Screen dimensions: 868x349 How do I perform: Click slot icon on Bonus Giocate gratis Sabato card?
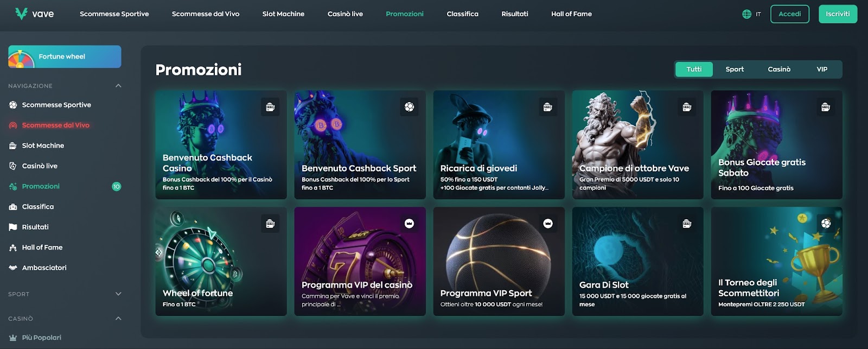pos(826,107)
